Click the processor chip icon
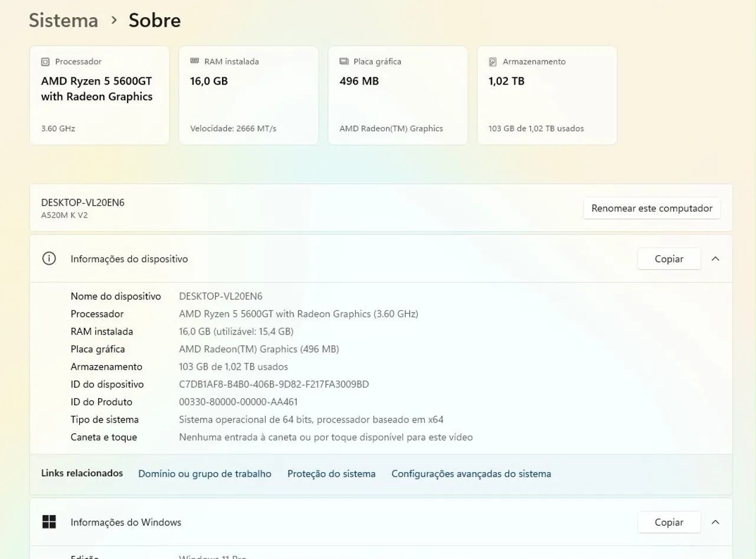 (45, 61)
